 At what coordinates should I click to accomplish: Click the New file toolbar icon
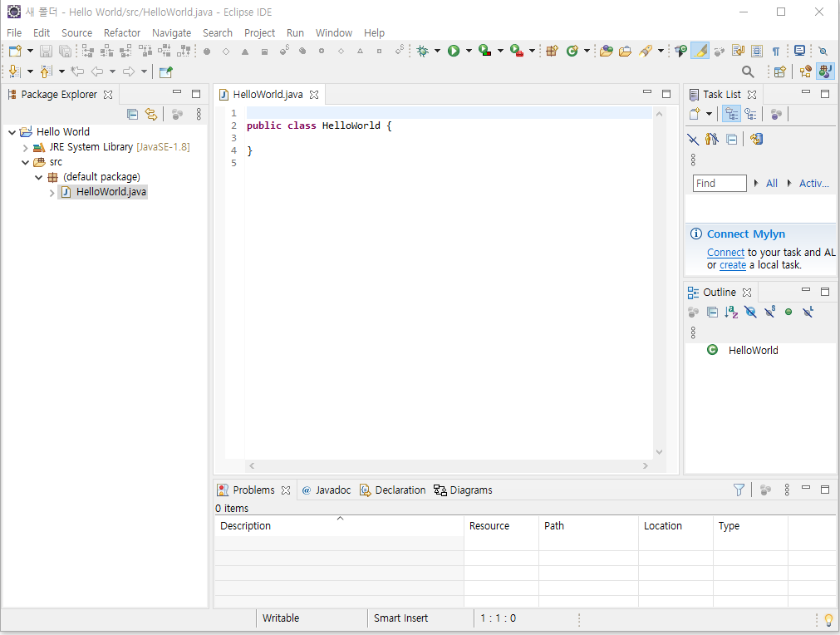[15, 51]
